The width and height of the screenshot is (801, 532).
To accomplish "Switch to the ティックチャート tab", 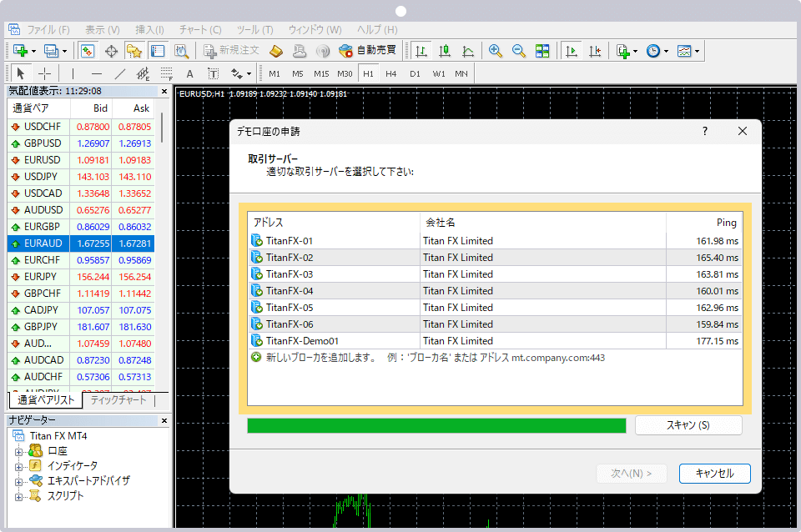I will [118, 399].
